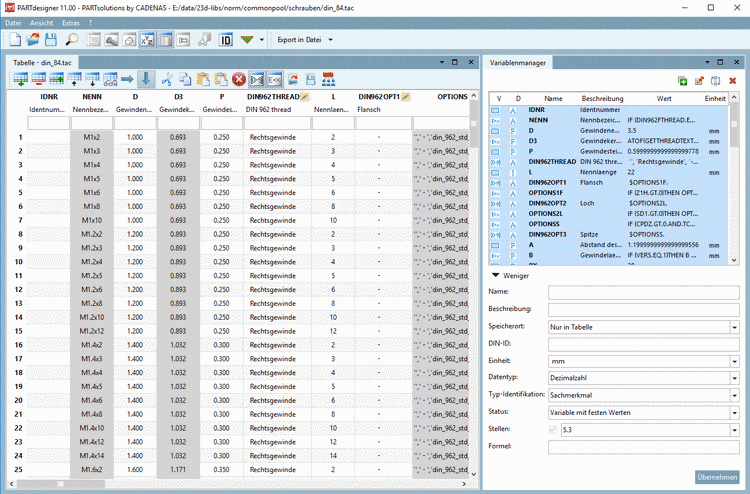The height and width of the screenshot is (494, 750).
Task: Click into the Formel input field
Action: coord(642,446)
